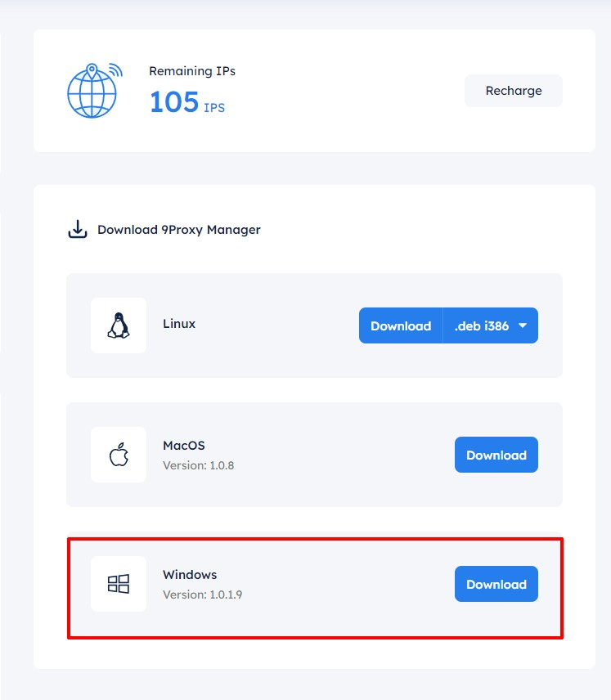Select the Linux platform label

179,324
